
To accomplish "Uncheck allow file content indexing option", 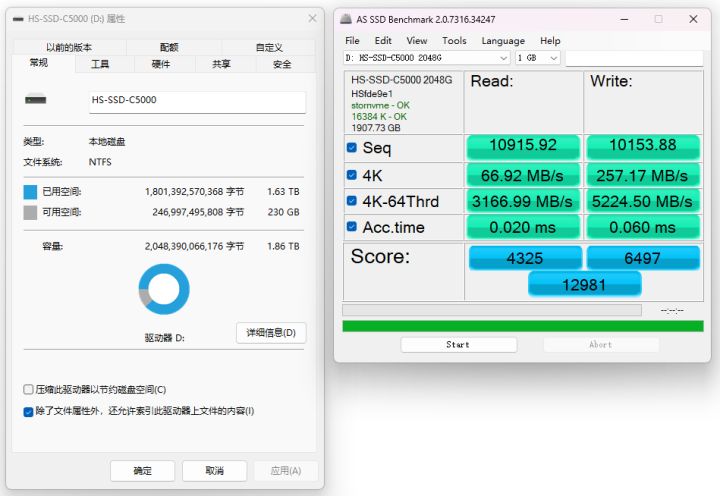I will click(28, 411).
